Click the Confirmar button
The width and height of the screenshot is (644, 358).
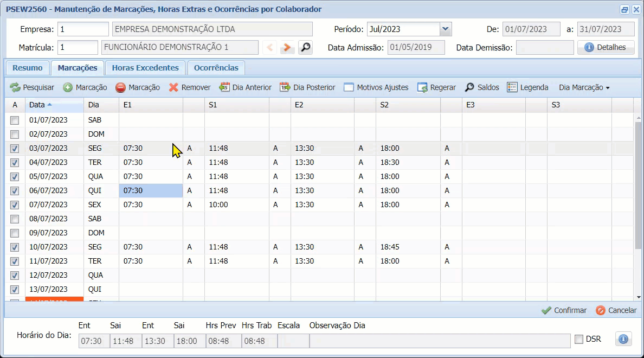(564, 310)
